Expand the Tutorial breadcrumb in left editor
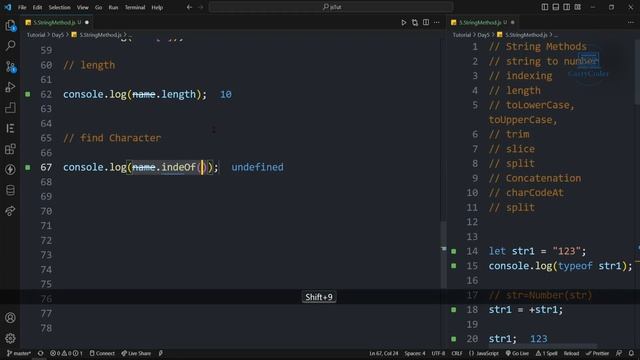The image size is (640, 360). click(x=36, y=35)
